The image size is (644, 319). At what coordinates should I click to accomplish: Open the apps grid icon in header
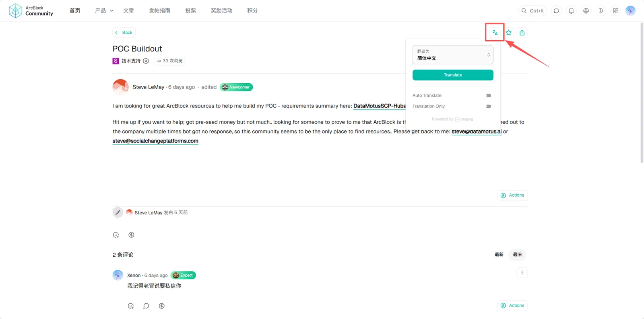[616, 11]
